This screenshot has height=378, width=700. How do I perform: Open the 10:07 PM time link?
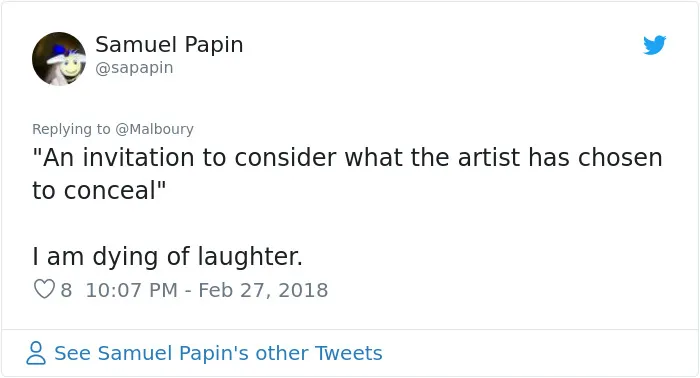132,290
